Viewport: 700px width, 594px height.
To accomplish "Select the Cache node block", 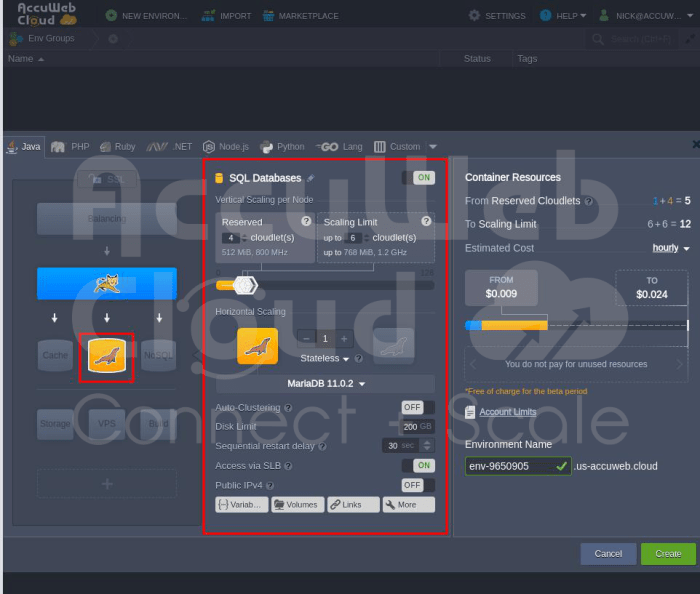I will coord(55,355).
